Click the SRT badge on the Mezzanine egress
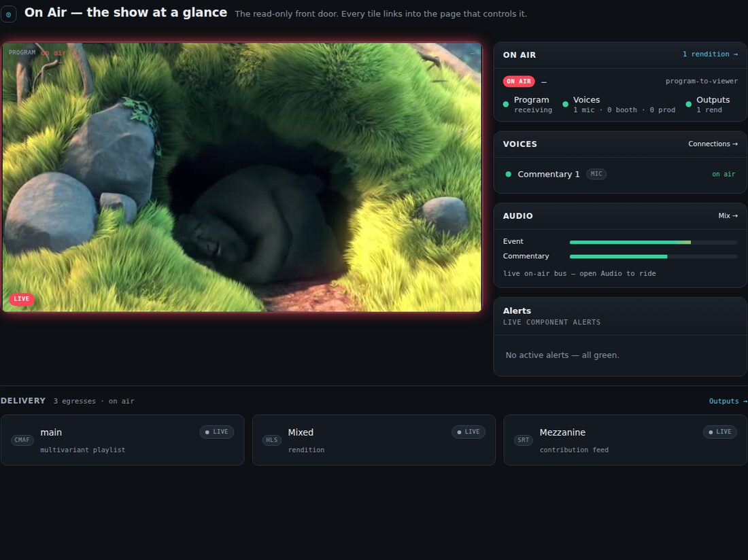 524,440
